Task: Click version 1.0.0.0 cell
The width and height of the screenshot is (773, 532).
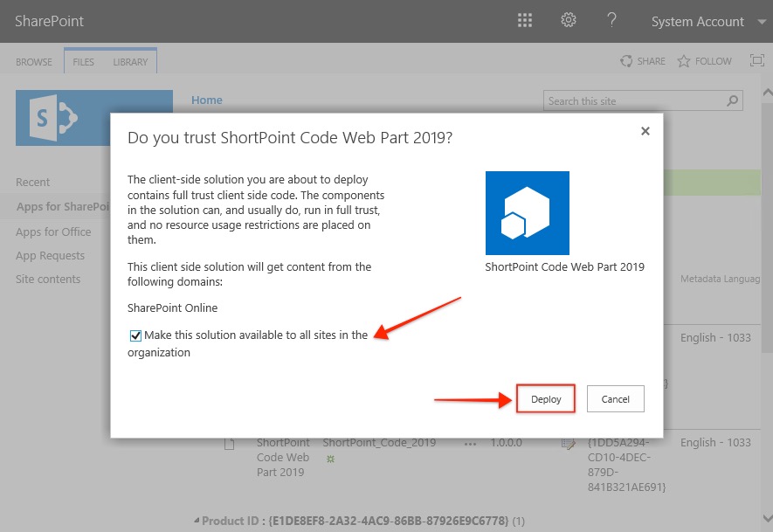Action: pyautogui.click(x=506, y=442)
